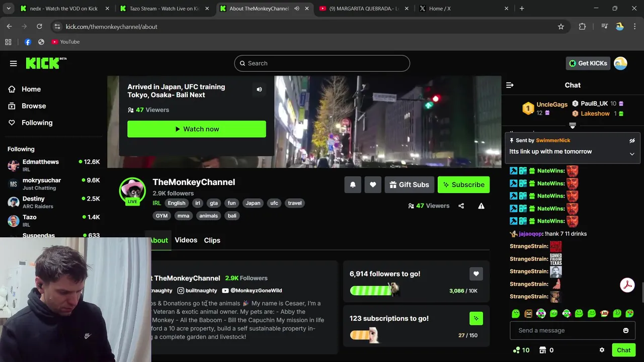Viewport: 644px width, 362px height.
Task: Open Following in the sidebar
Action: 36,123
